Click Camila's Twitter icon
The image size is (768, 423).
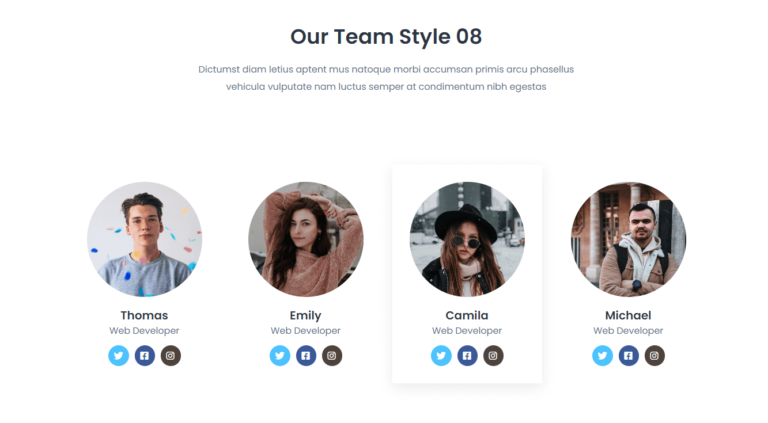pos(441,355)
